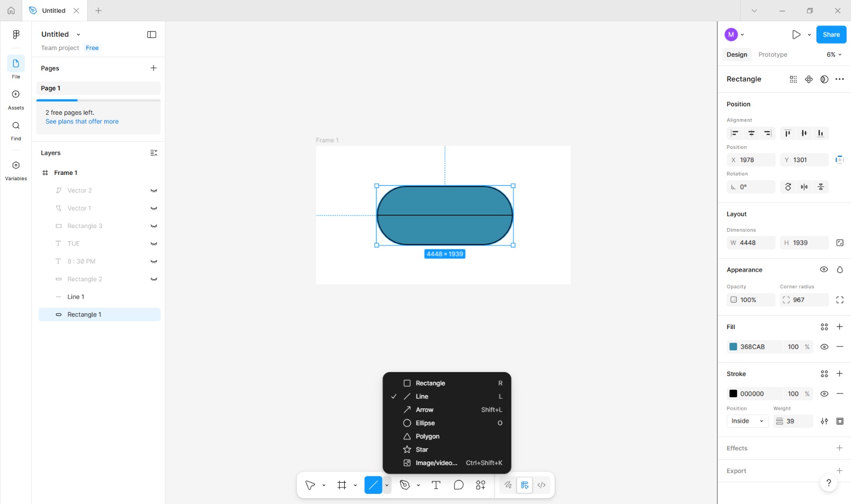Toggle stroke visibility
Image resolution: width=851 pixels, height=504 pixels.
824,393
